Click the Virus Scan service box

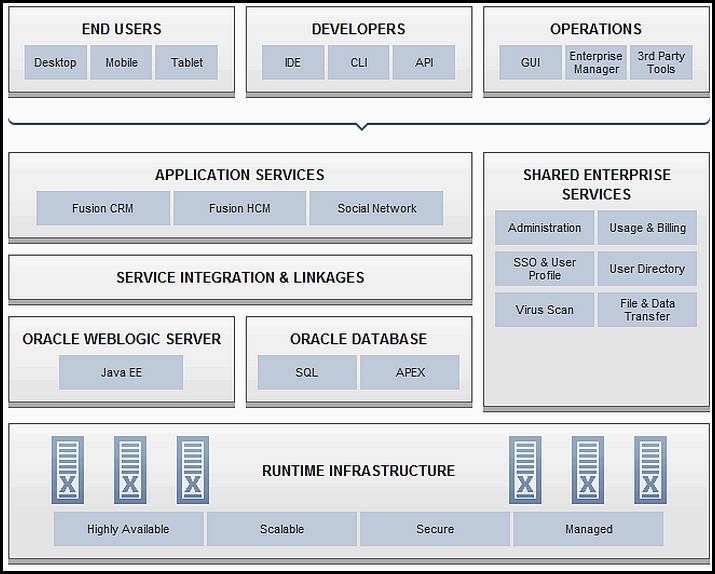click(544, 310)
